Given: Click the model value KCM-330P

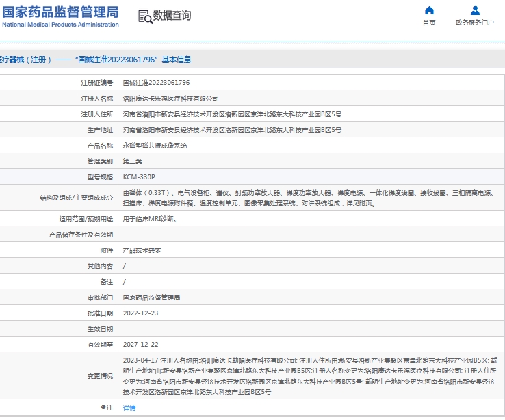Looking at the screenshot, I should [x=139, y=177].
